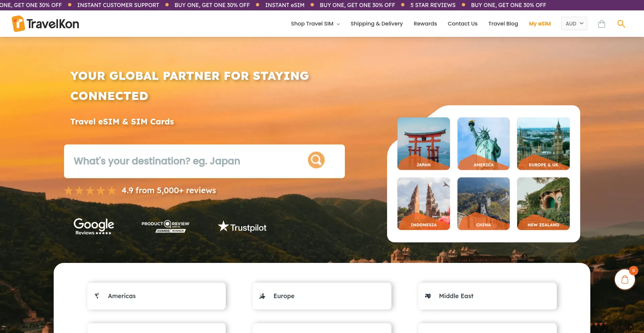Viewport: 644px width, 333px height.
Task: Choose the Americas region card
Action: [x=156, y=296]
